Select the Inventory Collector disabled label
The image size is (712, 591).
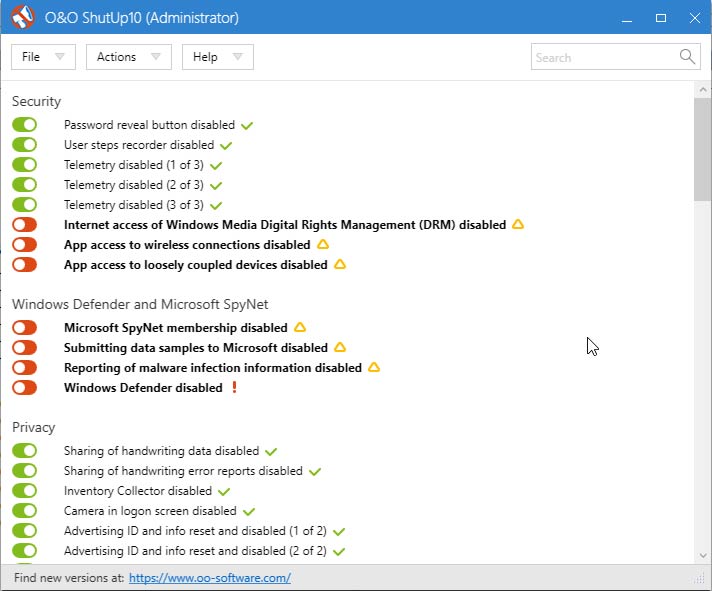point(138,491)
